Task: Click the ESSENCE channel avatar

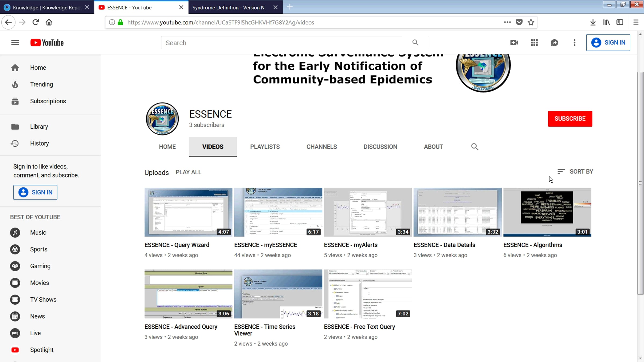Action: pos(162,119)
